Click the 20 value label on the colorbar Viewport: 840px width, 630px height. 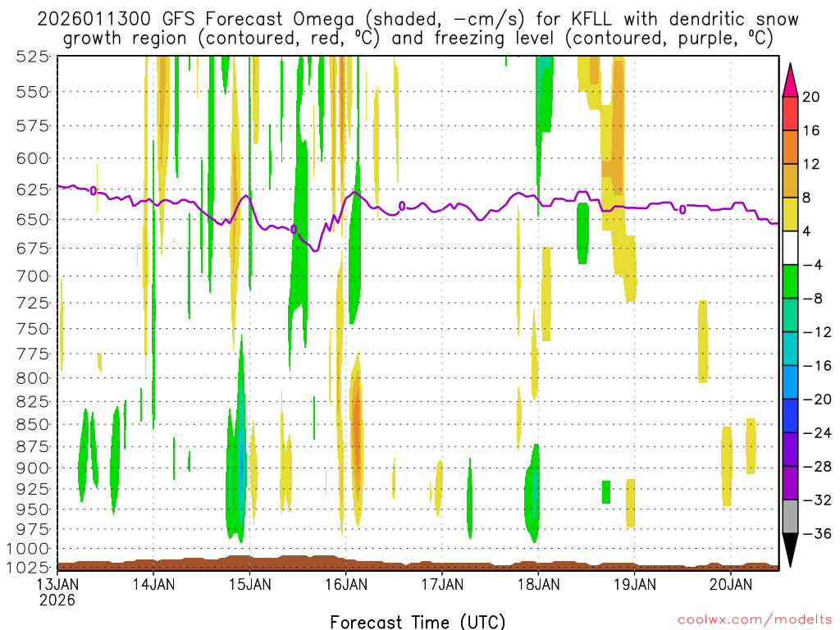[811, 98]
